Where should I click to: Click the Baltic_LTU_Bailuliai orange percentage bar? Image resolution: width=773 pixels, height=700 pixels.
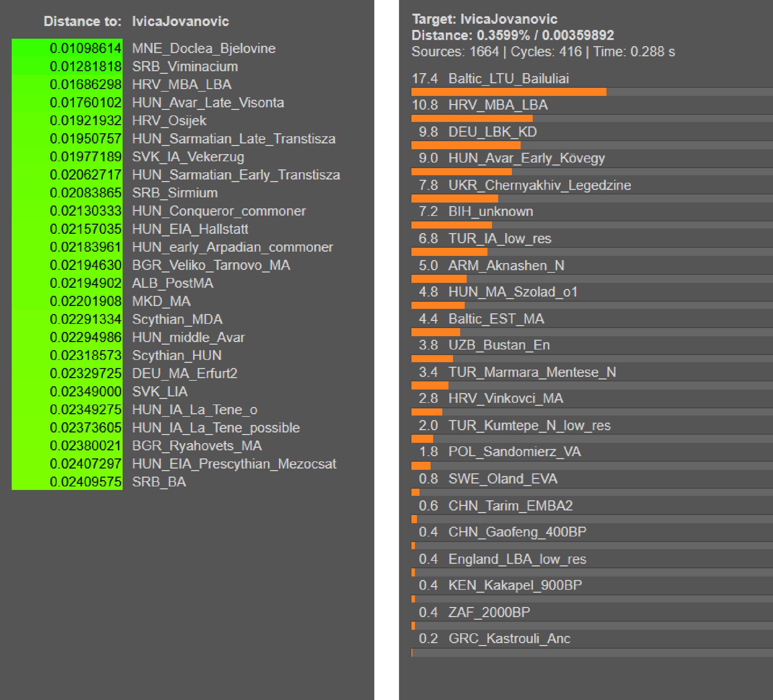tap(508, 92)
